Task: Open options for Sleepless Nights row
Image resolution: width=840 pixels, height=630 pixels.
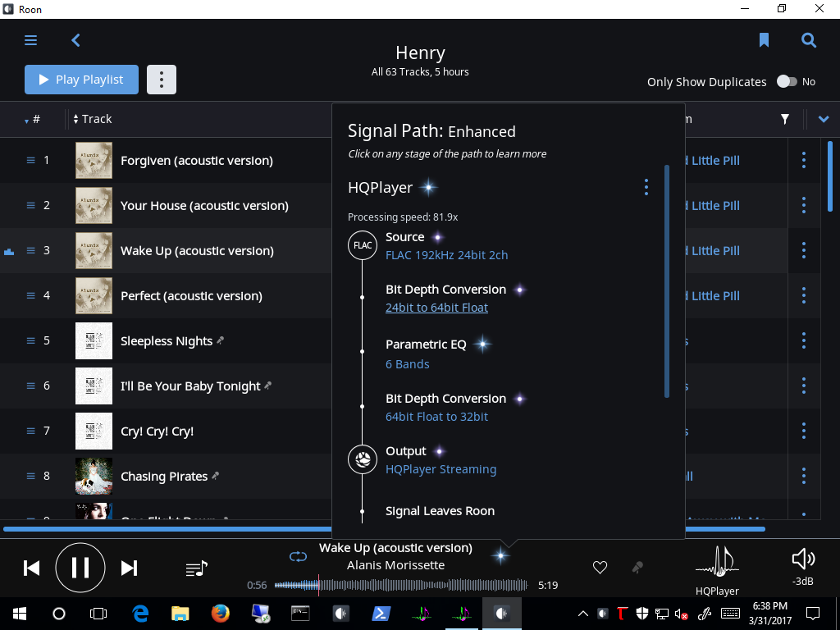Action: coord(804,340)
